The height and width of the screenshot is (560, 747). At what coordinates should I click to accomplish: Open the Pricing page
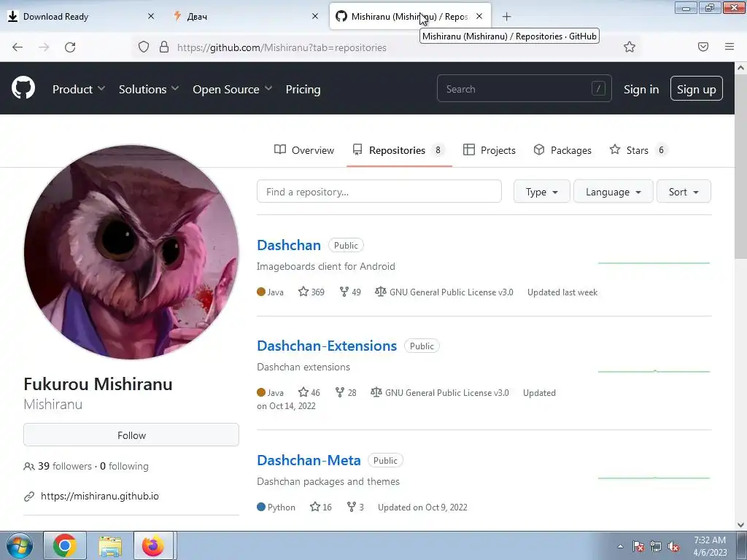click(x=303, y=89)
